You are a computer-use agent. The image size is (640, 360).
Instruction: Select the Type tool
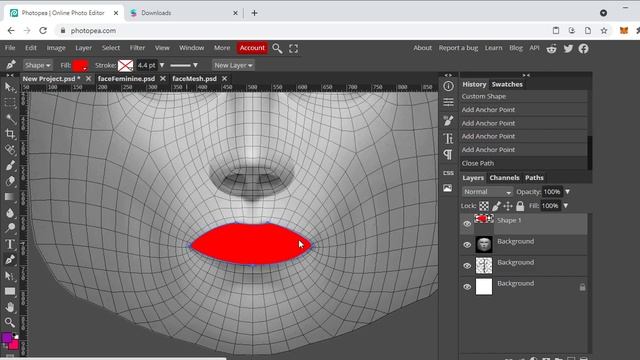[10, 244]
